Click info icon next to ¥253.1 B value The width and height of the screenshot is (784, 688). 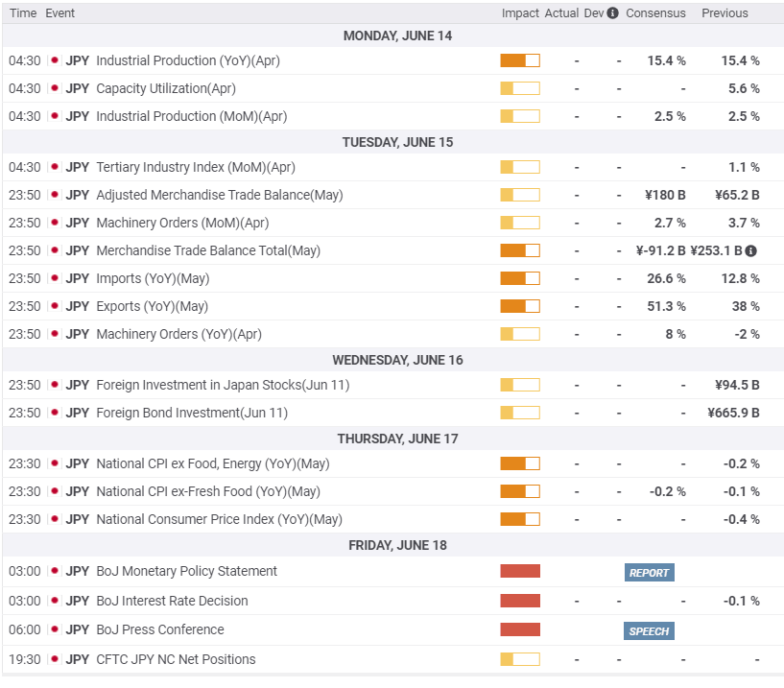pos(750,251)
